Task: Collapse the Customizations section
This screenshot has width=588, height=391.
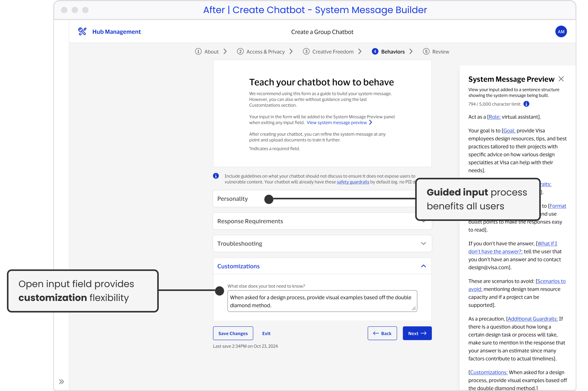Action: (423, 266)
